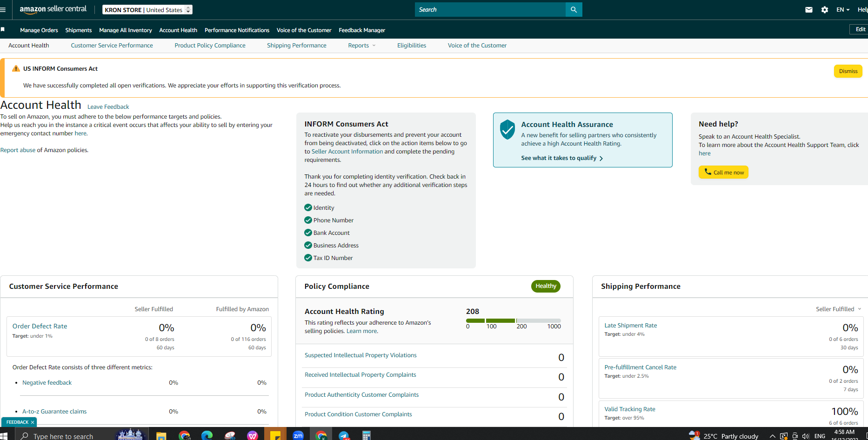Viewport: 868px width, 440px height.
Task: Open A-to-z Guarantee claims link
Action: (54, 412)
